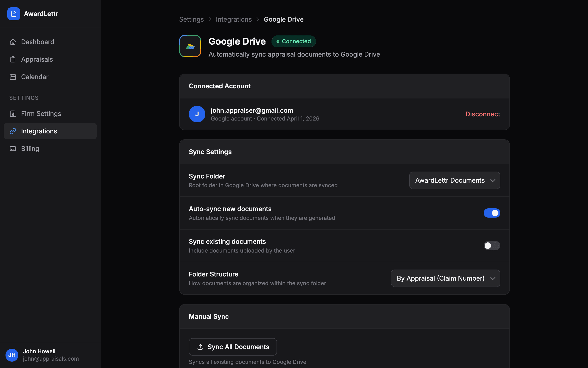The width and height of the screenshot is (588, 368).
Task: Click the Google Drive logo icon
Action: pos(190,46)
